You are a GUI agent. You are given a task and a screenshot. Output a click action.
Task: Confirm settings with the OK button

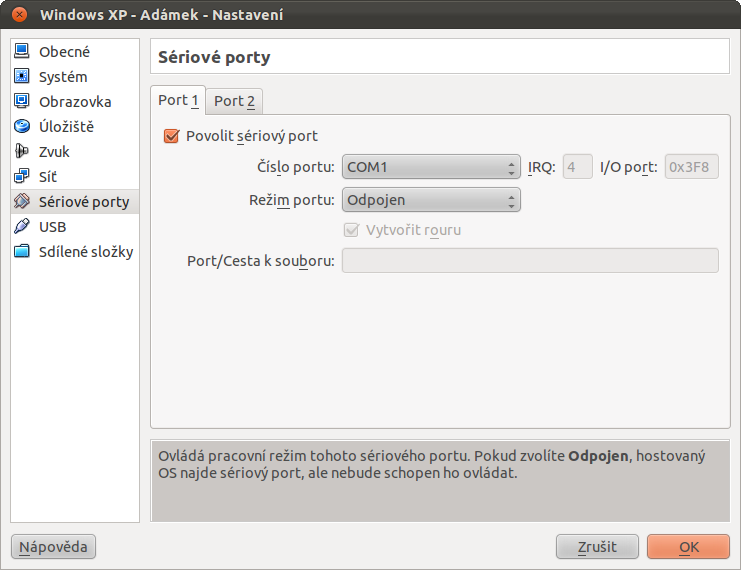point(689,547)
